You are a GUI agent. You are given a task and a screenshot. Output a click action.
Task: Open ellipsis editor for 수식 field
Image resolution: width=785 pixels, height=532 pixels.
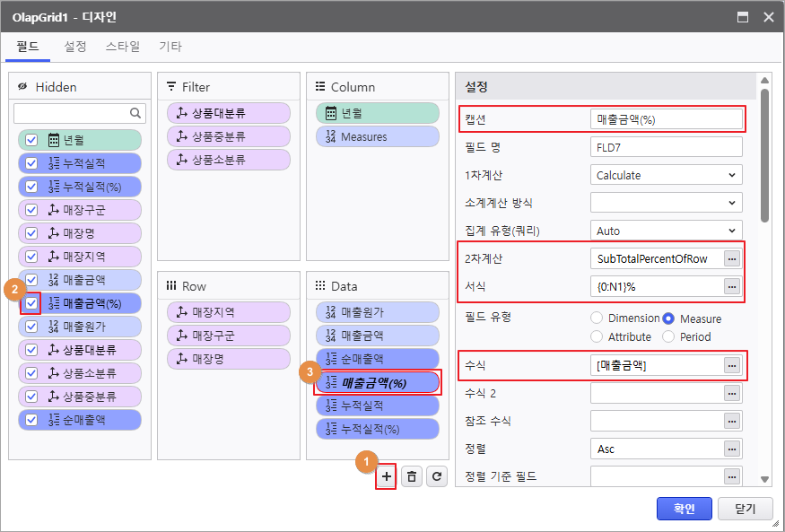pos(732,365)
